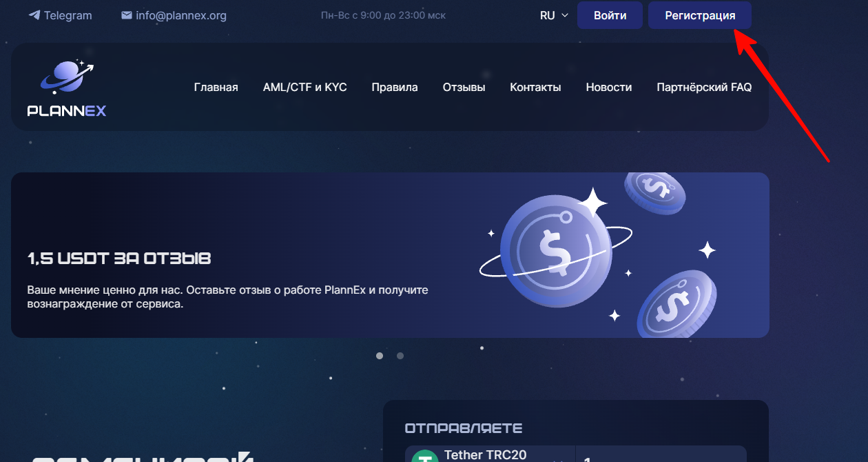Switch to the second banner slide dot
Image resolution: width=868 pixels, height=462 pixels.
coord(400,356)
